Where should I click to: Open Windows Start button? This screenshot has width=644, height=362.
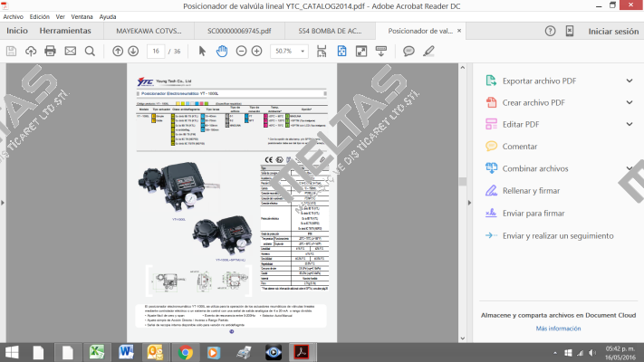[12, 353]
